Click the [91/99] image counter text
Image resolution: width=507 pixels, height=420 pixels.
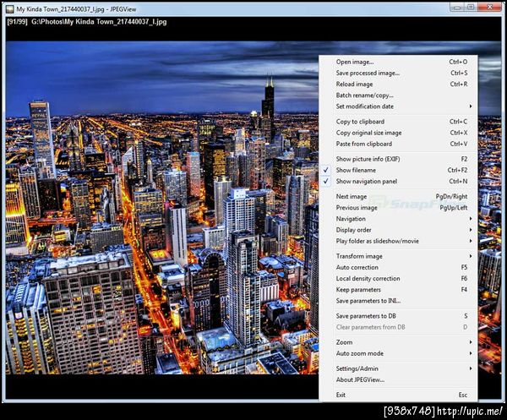pyautogui.click(x=17, y=22)
